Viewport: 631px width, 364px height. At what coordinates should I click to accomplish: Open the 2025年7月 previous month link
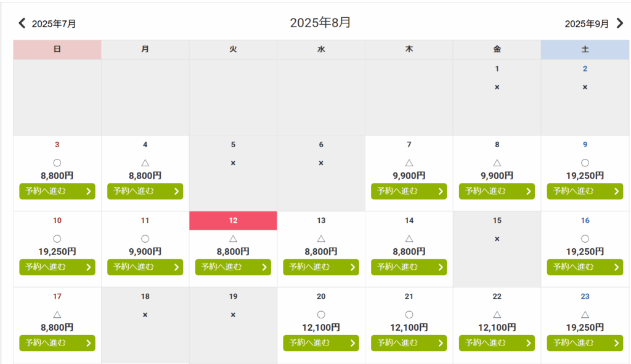54,24
